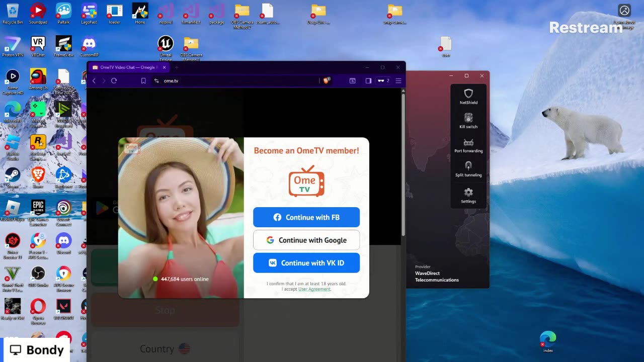
Task: Select the OmeTV Video Chat tab
Action: [x=129, y=67]
